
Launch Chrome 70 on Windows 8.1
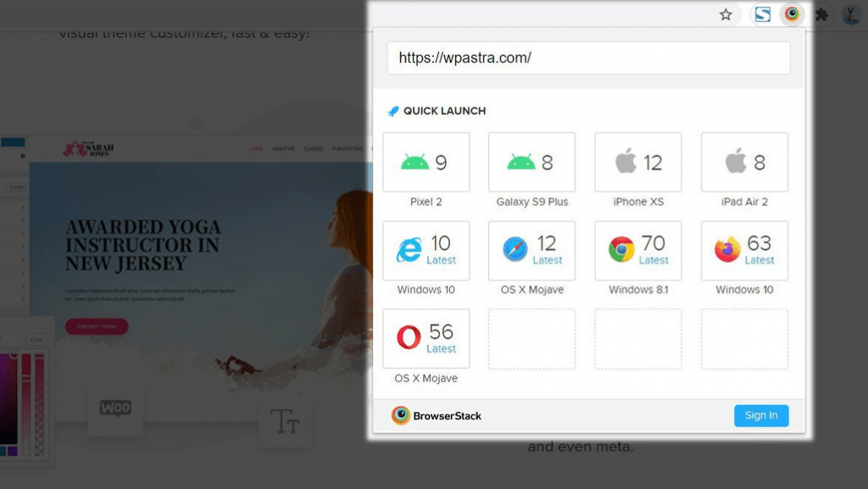[638, 251]
